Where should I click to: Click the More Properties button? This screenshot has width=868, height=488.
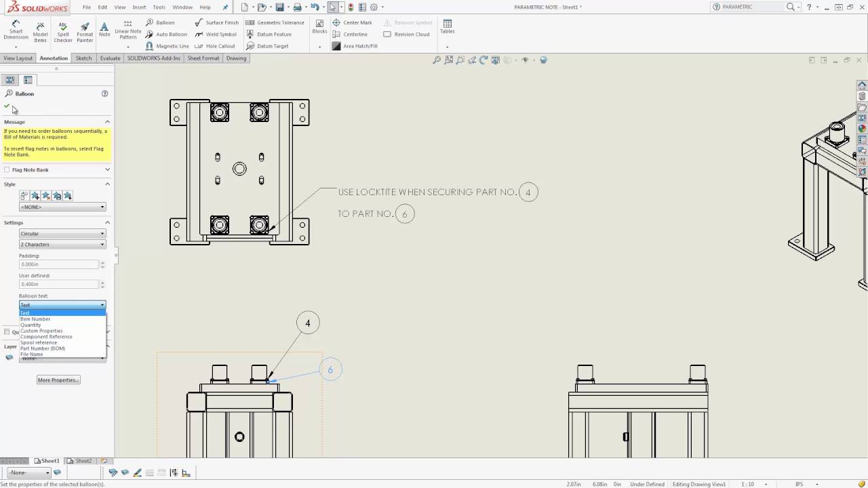[58, 380]
